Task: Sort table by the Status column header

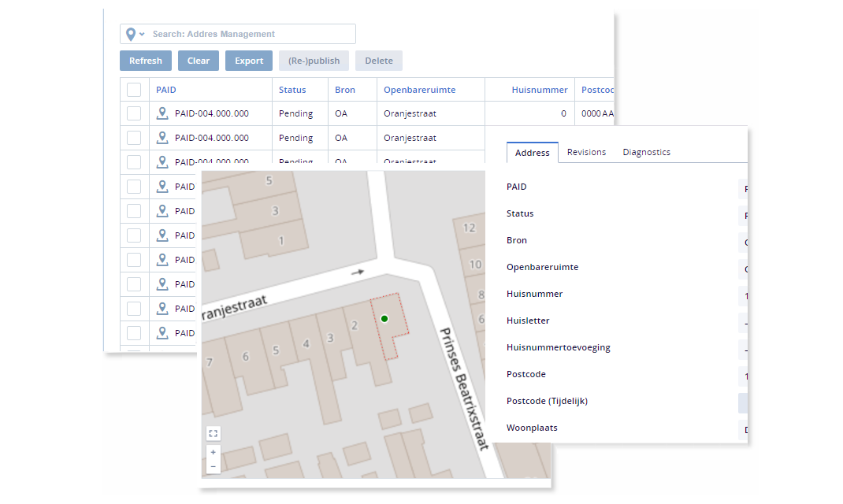Action: pyautogui.click(x=292, y=90)
